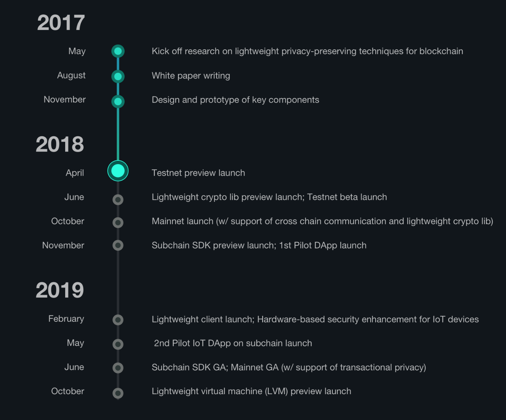Screen dimensions: 506x420
Task: Click the highlighted April 2018 marker
Action: [118, 171]
